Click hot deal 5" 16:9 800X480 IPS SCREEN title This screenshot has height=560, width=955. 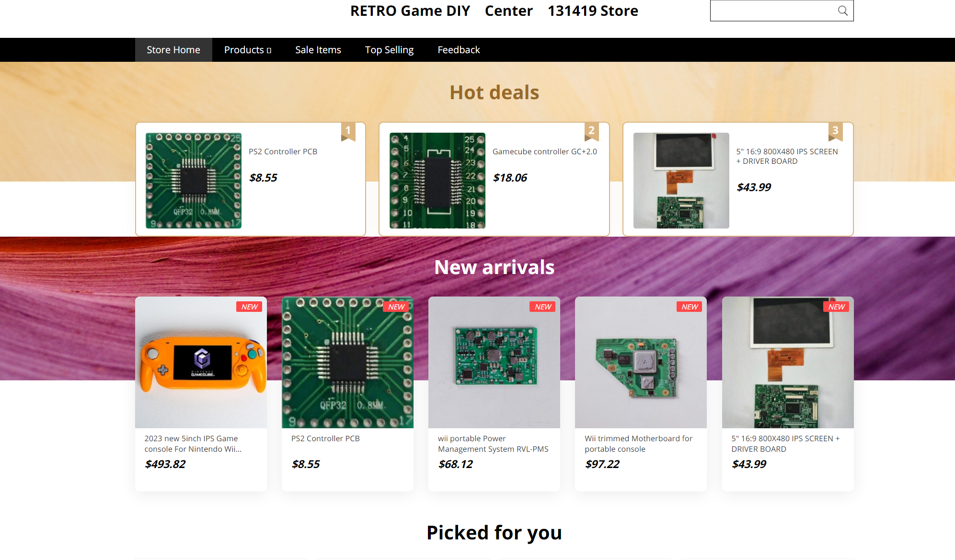(x=787, y=156)
